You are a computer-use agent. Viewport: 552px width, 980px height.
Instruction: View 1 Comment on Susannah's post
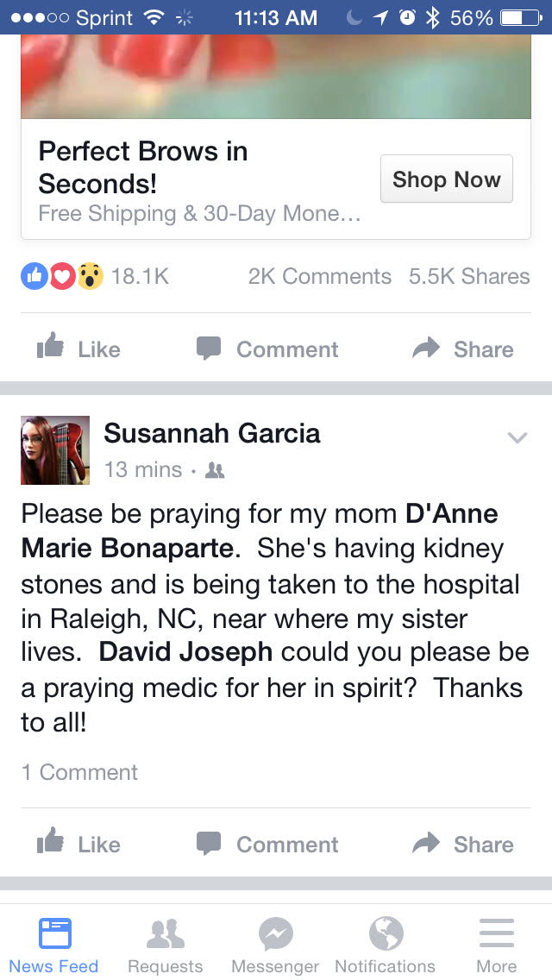79,772
